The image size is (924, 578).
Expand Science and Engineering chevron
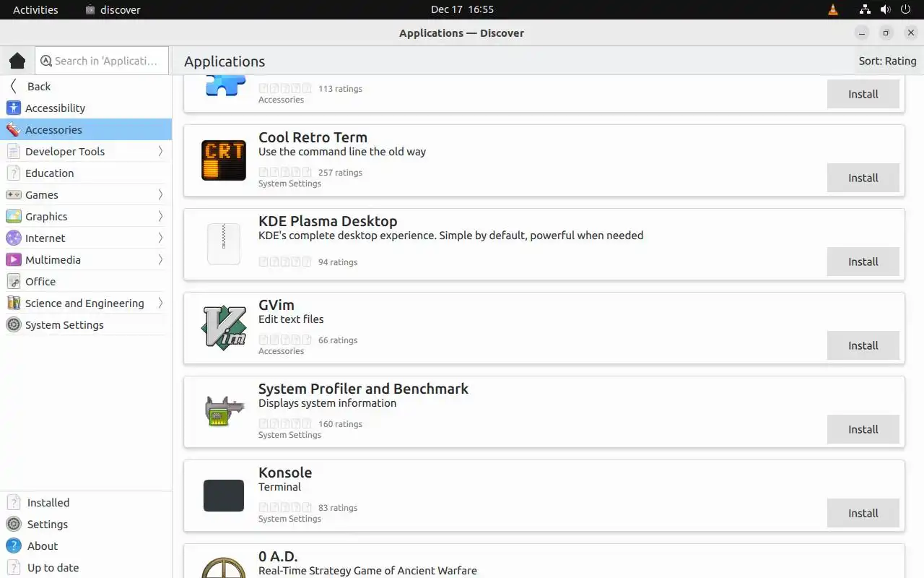click(x=160, y=303)
